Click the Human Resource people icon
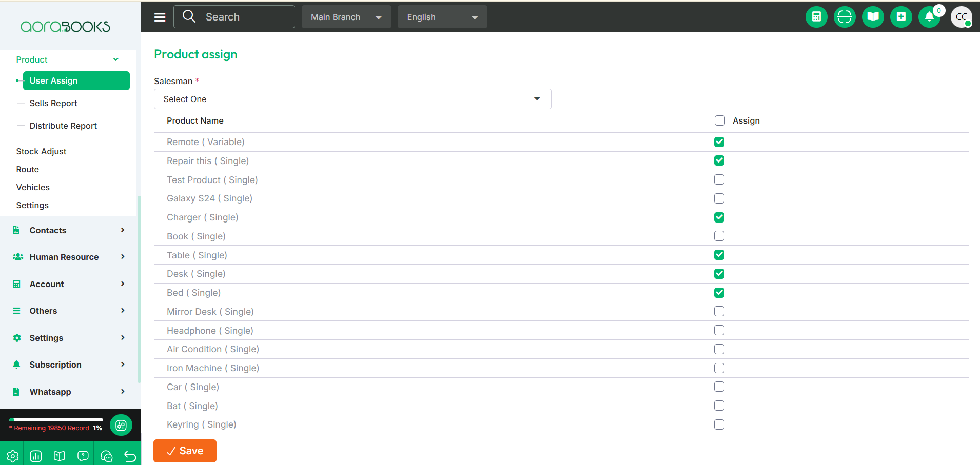This screenshot has width=980, height=465. (x=18, y=257)
